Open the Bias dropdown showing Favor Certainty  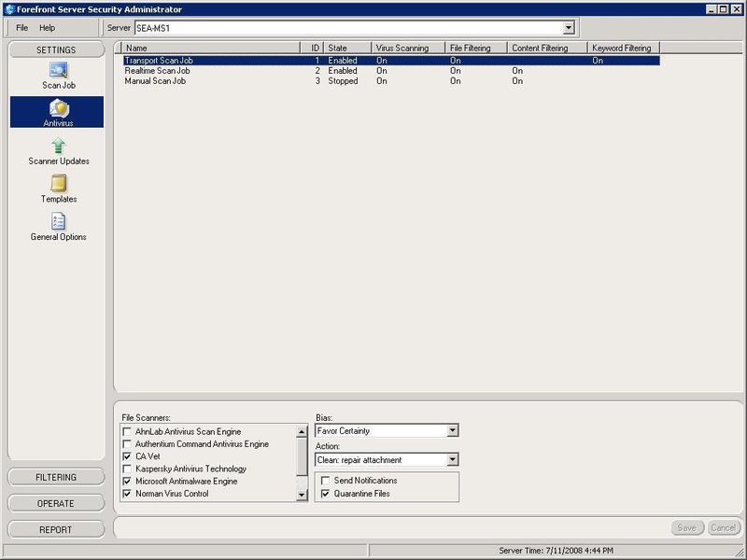point(453,431)
